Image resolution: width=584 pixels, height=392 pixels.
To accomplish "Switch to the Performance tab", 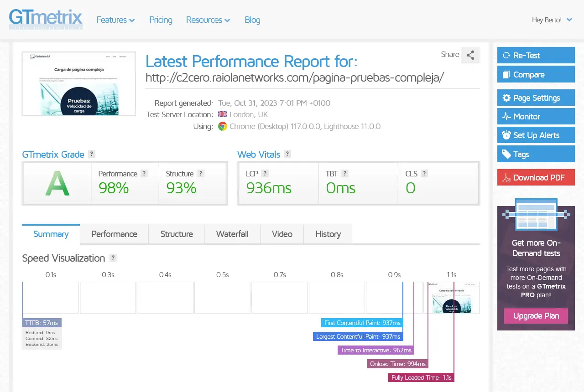I will tap(115, 234).
